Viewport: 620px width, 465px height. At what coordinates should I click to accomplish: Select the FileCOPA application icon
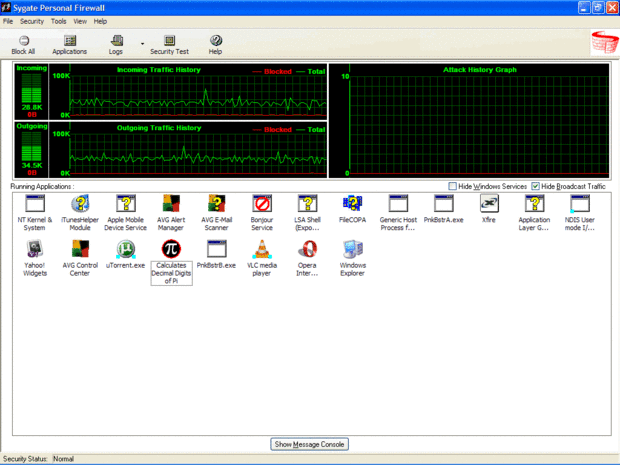(353, 204)
